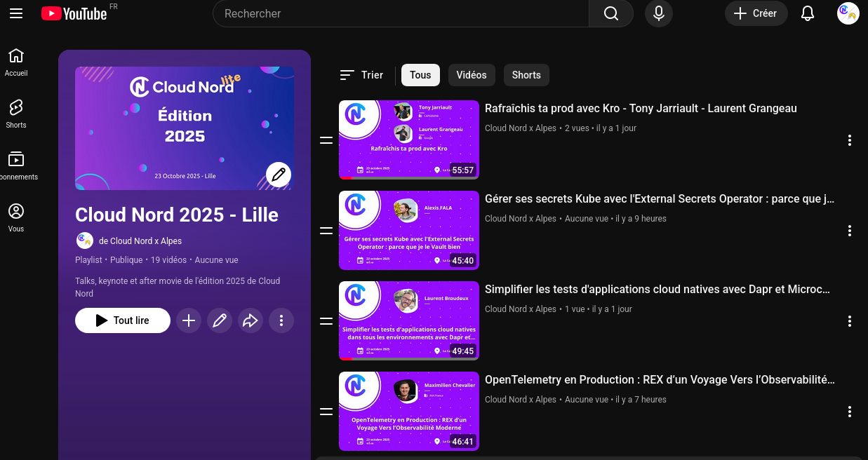
Task: Edit playlist details pencil button
Action: click(220, 320)
